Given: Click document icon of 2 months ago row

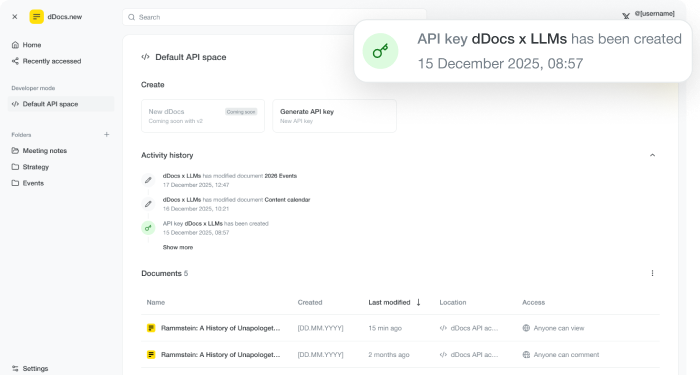Looking at the screenshot, I should (x=151, y=355).
